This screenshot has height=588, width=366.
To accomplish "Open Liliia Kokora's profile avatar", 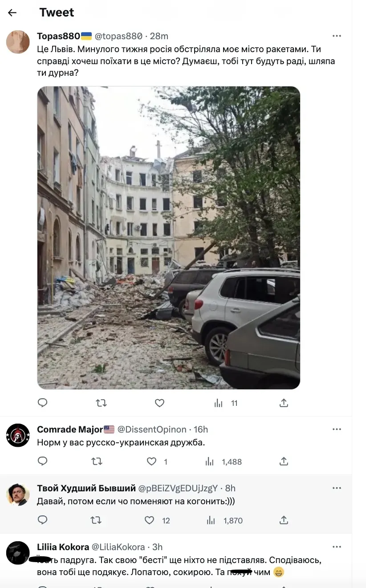I will 18,553.
